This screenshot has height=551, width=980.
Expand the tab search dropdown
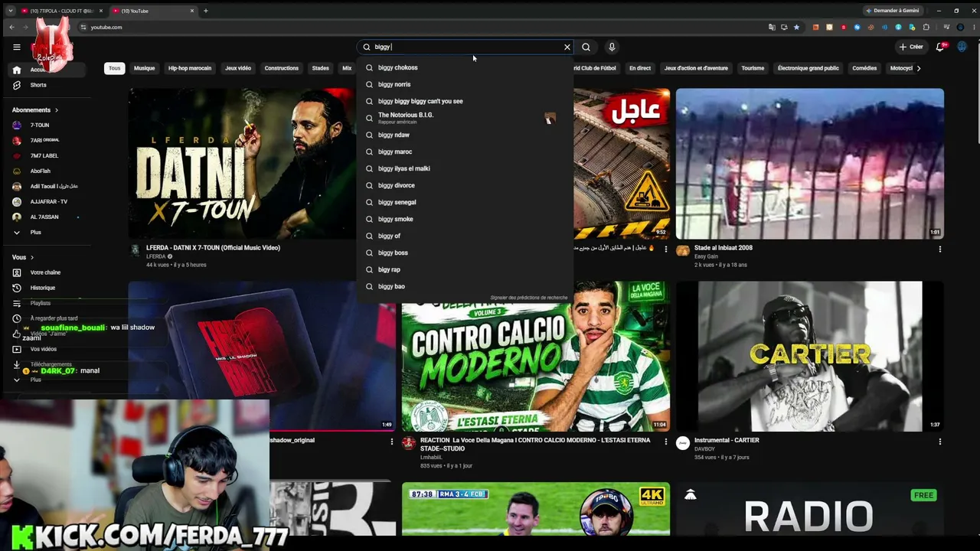[x=10, y=11]
